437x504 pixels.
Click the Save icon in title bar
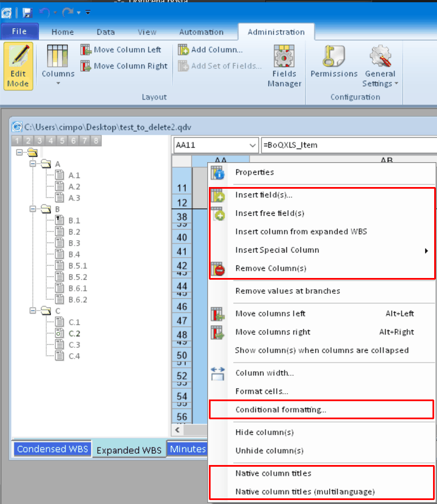pyautogui.click(x=27, y=12)
